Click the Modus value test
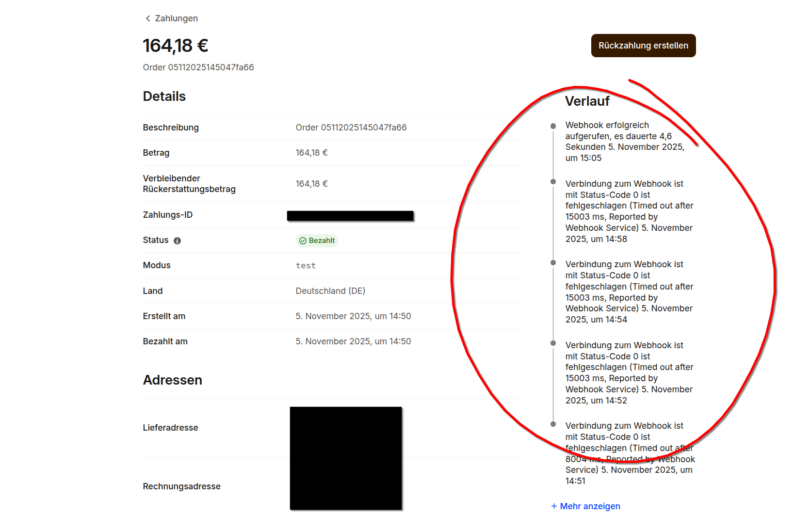The width and height of the screenshot is (794, 532). coord(306,266)
